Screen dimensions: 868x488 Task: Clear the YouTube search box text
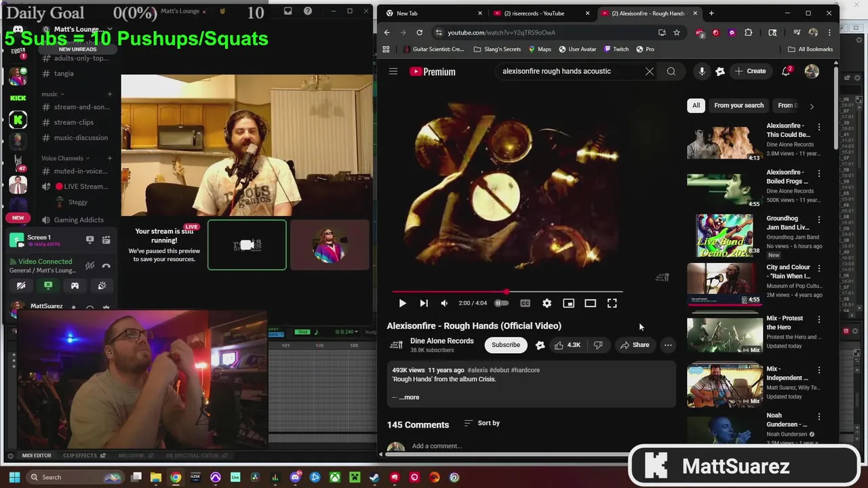point(649,71)
